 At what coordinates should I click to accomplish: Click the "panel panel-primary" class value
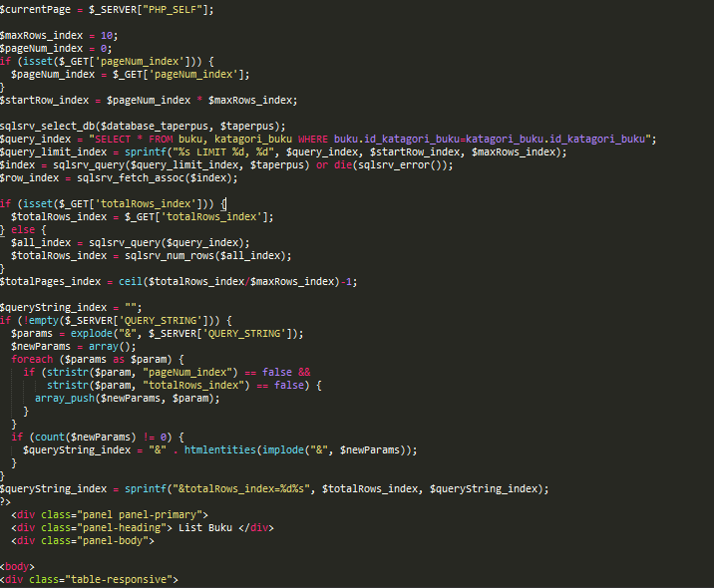point(140,514)
